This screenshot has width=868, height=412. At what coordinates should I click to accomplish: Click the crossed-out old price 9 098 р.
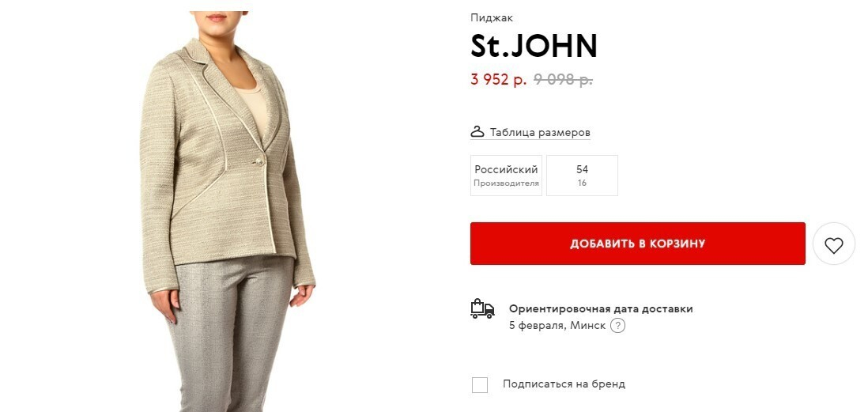(564, 80)
